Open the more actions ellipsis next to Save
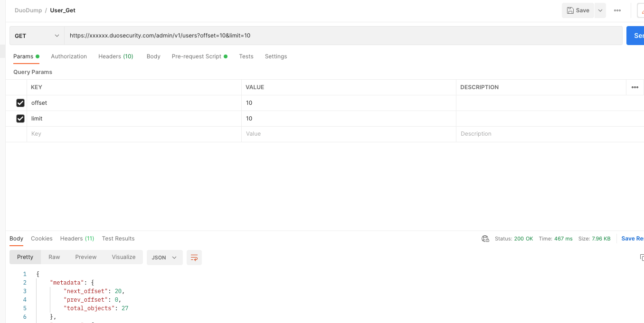Viewport: 644px width, 323px height. 617,10
